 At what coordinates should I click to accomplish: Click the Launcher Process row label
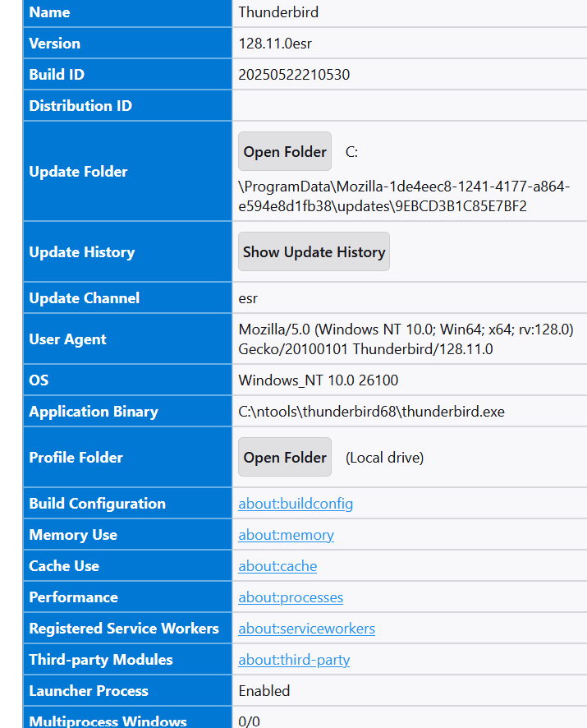89,691
